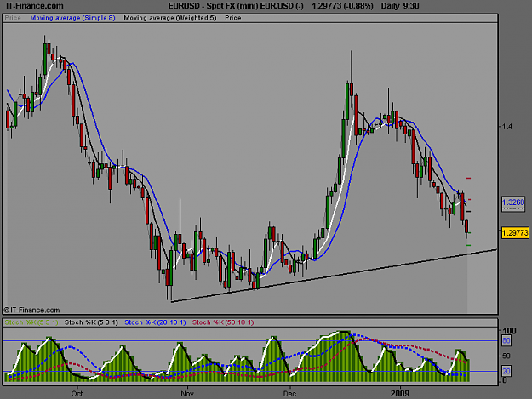This screenshot has height=399, width=532.
Task: Click the 1.4 price axis label
Action: click(x=507, y=127)
